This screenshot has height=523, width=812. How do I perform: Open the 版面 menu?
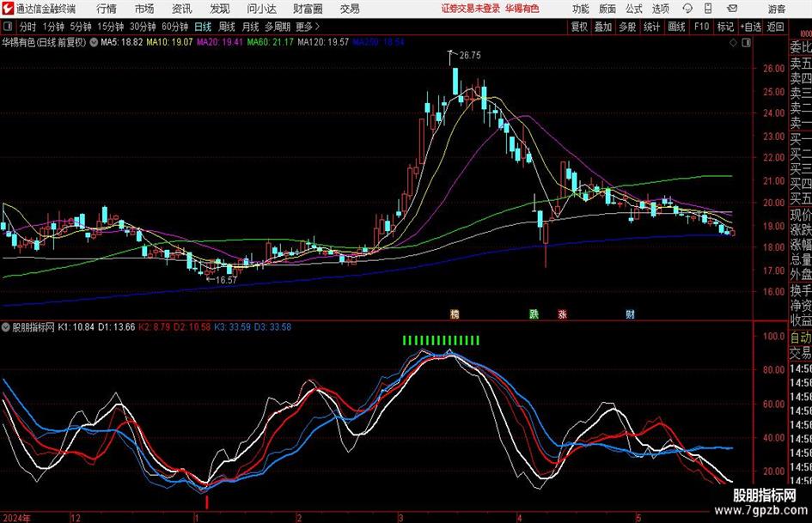click(x=607, y=9)
